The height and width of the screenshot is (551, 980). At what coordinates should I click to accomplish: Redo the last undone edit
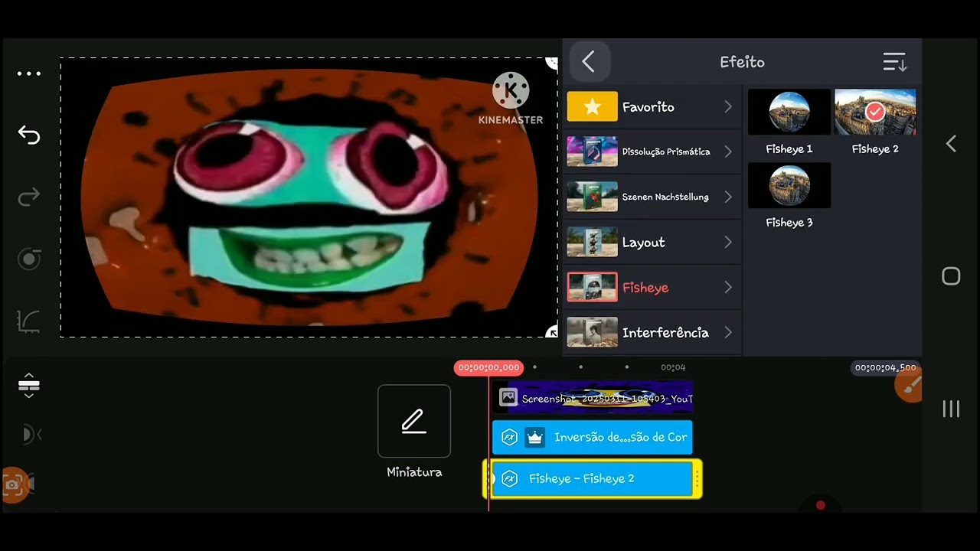29,198
